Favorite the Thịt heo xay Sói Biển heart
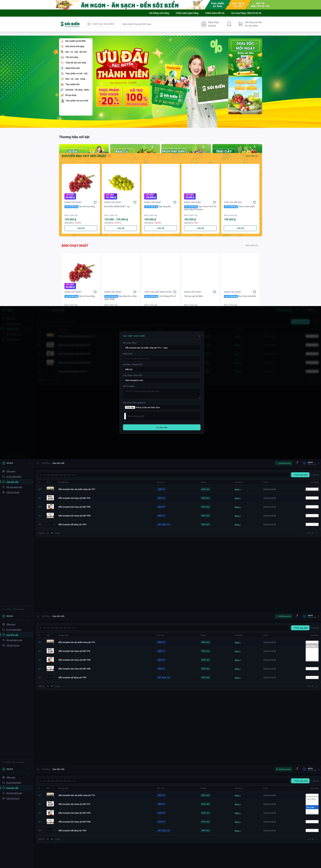 (x=214, y=292)
